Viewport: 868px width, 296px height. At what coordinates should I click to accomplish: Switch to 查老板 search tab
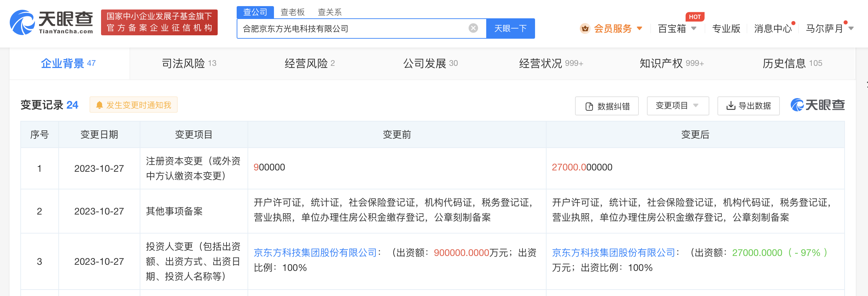[293, 12]
